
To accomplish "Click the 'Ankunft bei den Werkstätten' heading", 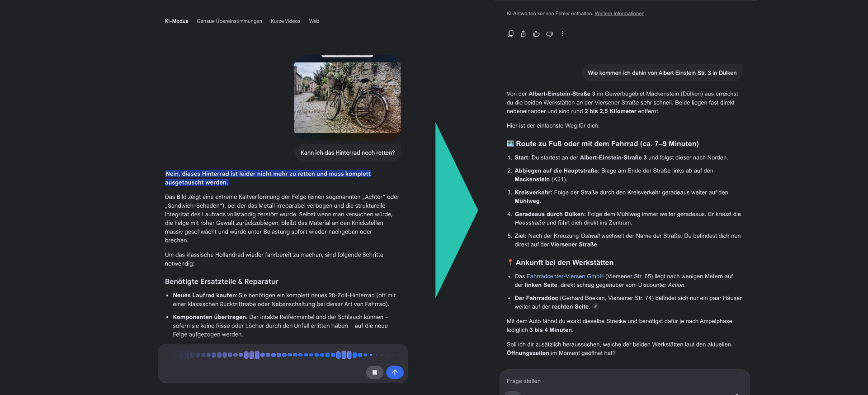I will [564, 262].
